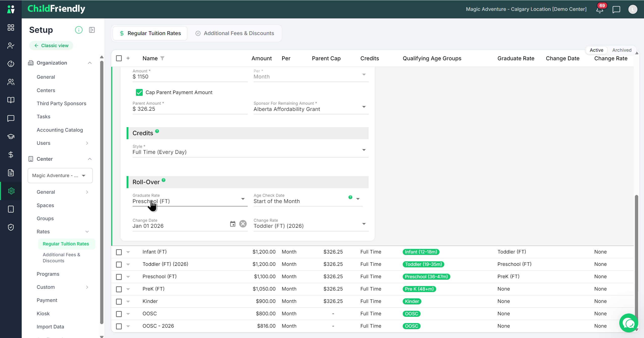
Task: Open Third Party Sponsors in sidebar
Action: click(x=61, y=103)
